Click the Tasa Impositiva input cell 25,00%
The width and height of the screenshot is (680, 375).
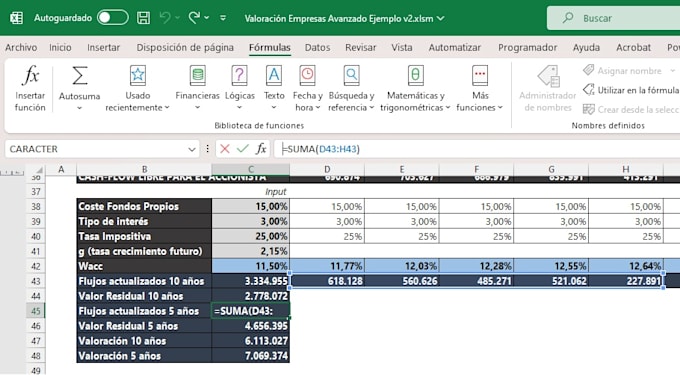pyautogui.click(x=251, y=236)
